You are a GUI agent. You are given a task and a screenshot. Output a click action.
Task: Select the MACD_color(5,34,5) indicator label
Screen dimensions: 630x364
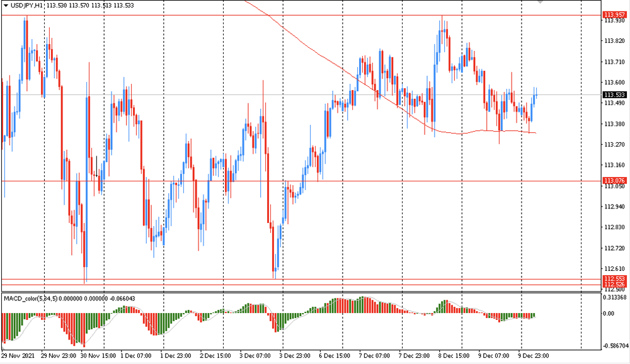tap(30, 299)
